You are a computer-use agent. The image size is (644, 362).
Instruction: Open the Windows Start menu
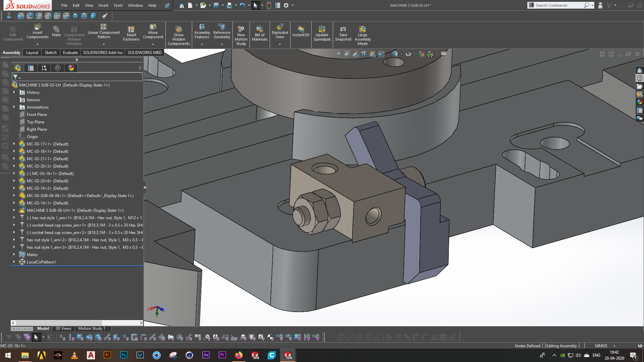pos(8,355)
